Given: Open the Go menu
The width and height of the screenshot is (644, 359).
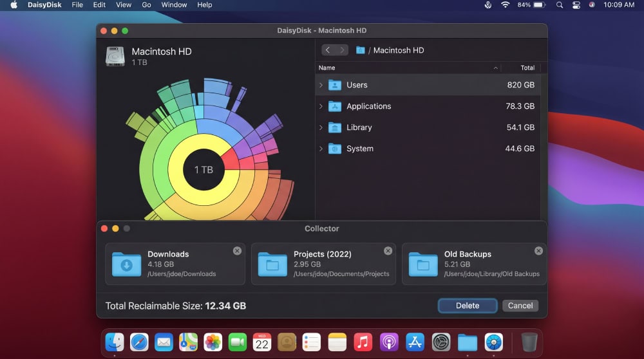Looking at the screenshot, I should pos(146,5).
